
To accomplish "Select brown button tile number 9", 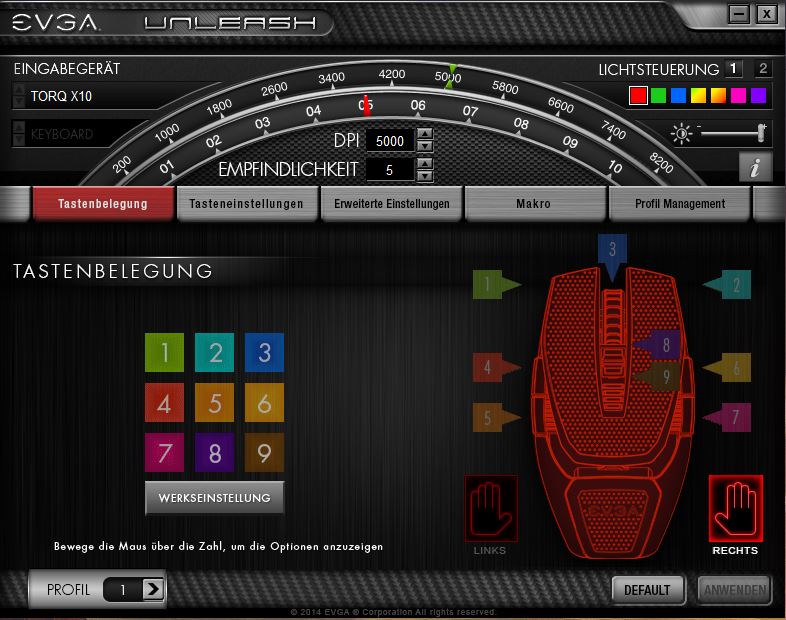I will coord(264,453).
